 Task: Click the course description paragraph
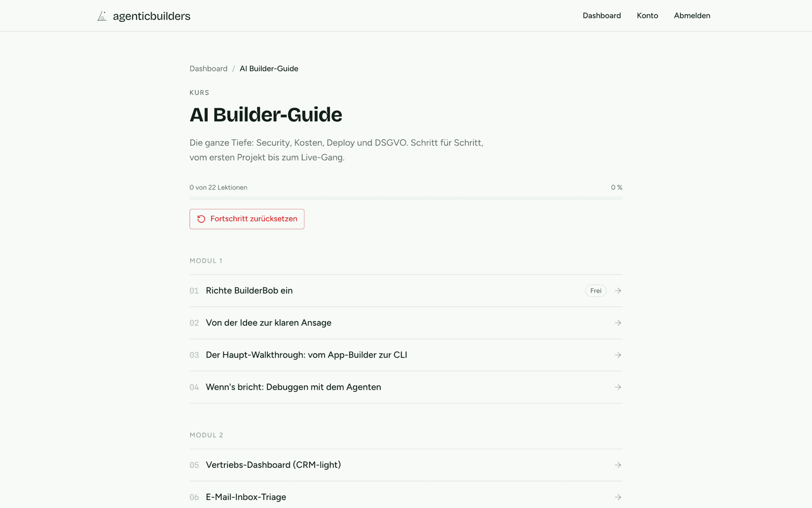(x=336, y=150)
